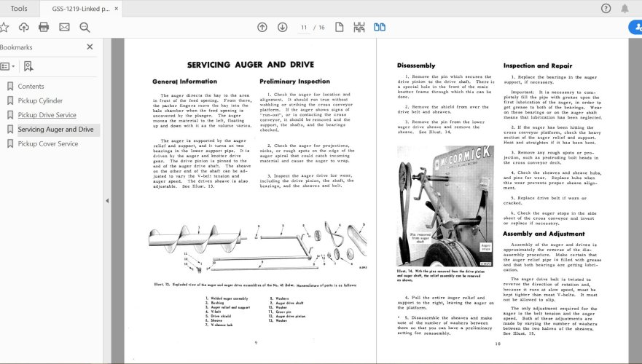Upload file using the cloud icon
This screenshot has width=642, height=364.
coord(24,27)
